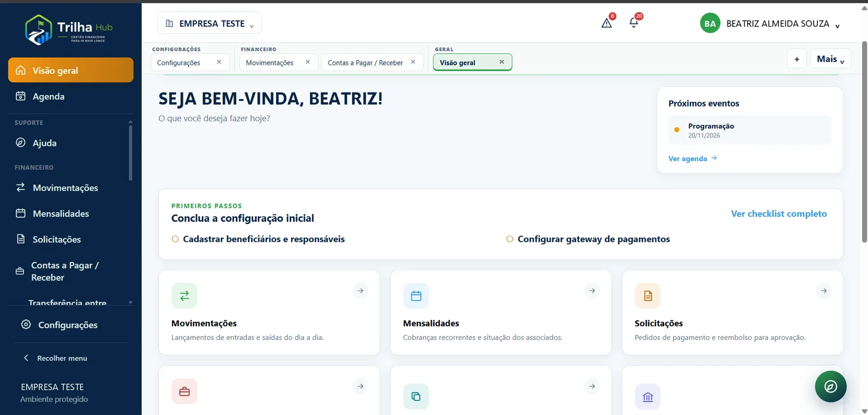
Task: Click the sidebar menu scrollbar
Action: pos(130,153)
